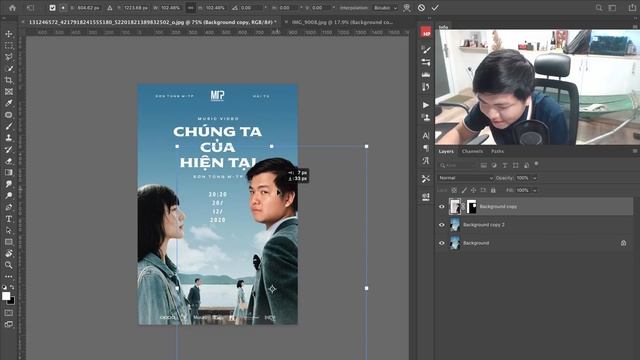
Task: Open the Actions play icon panel
Action: [x=426, y=105]
